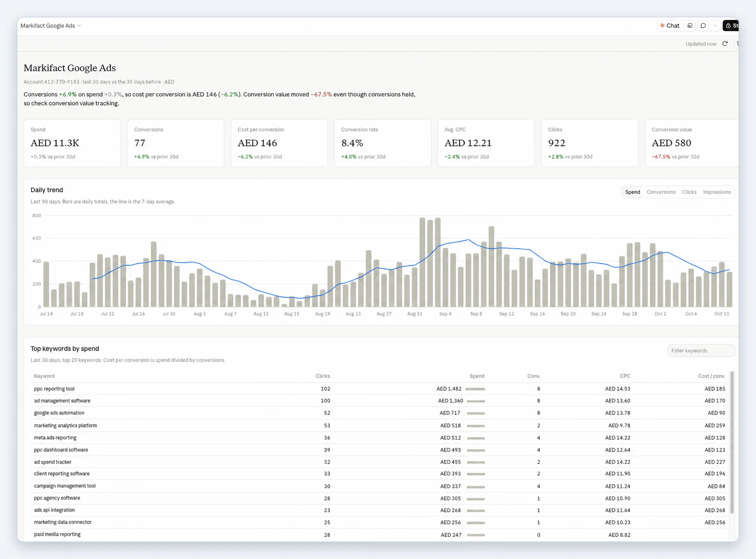Sort table by the Keyword column header
This screenshot has width=756, height=559.
(44, 376)
